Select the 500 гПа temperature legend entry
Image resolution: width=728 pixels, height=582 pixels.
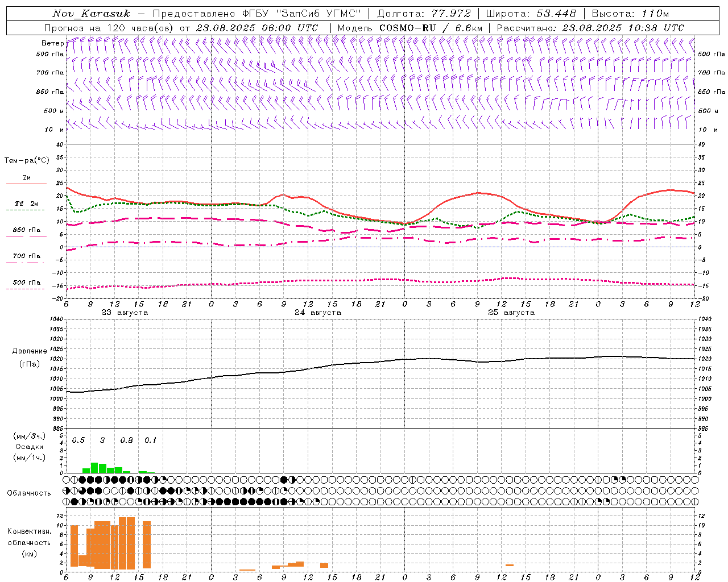tap(26, 282)
